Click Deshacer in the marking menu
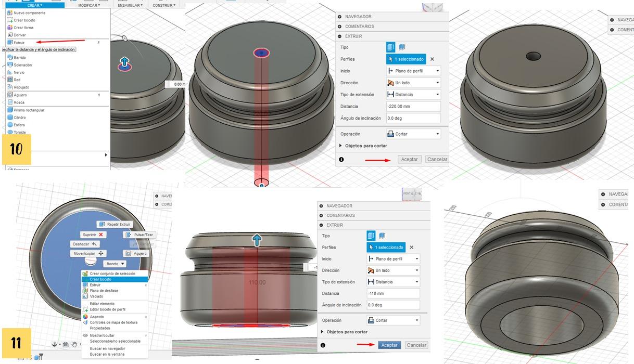Image resolution: width=634 pixels, height=364 pixels. tap(85, 244)
